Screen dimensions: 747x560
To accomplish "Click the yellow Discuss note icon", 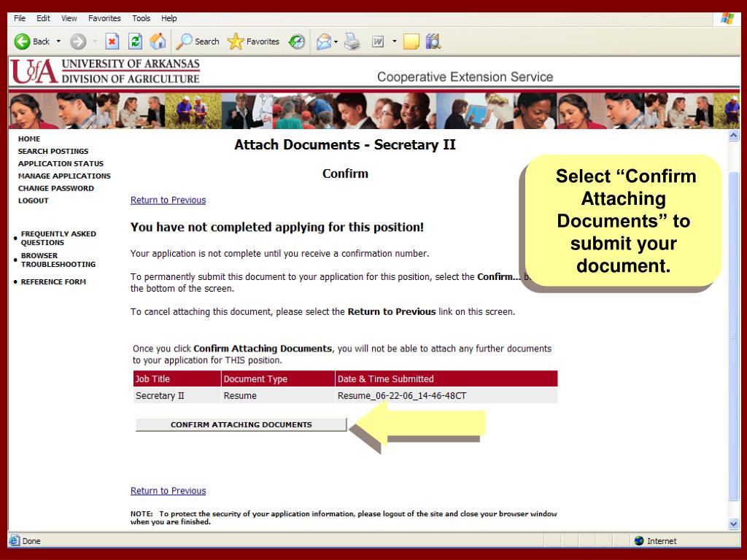I will (x=411, y=42).
